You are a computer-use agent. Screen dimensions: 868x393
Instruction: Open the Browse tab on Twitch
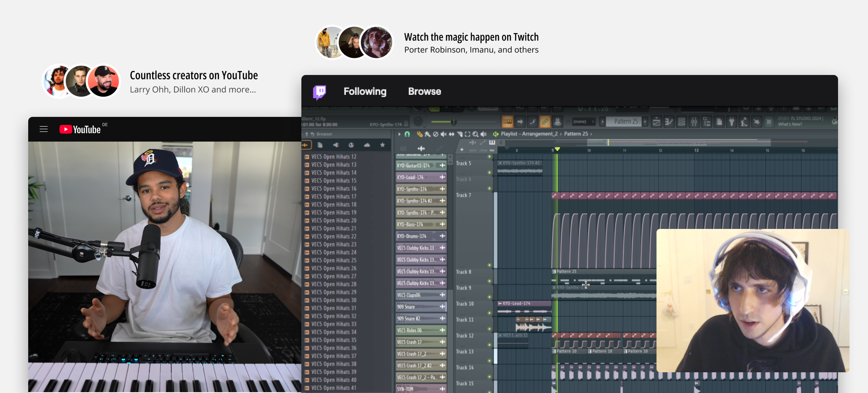coord(424,91)
